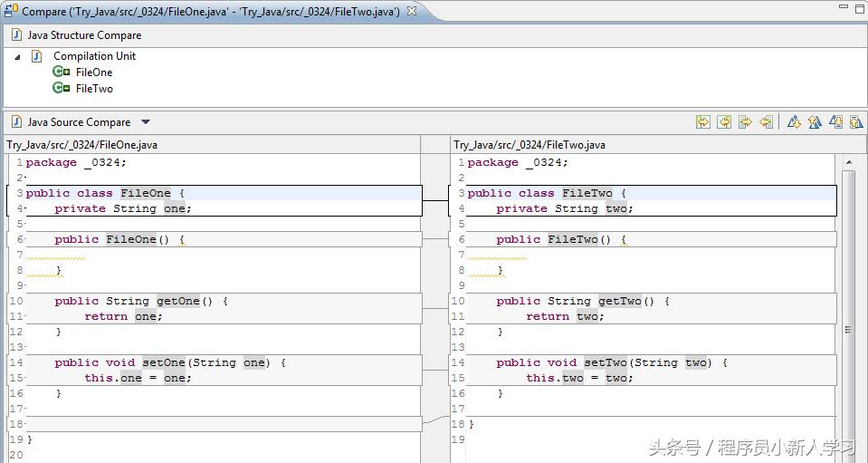Jump to next change
The image size is (868, 463).
[835, 121]
